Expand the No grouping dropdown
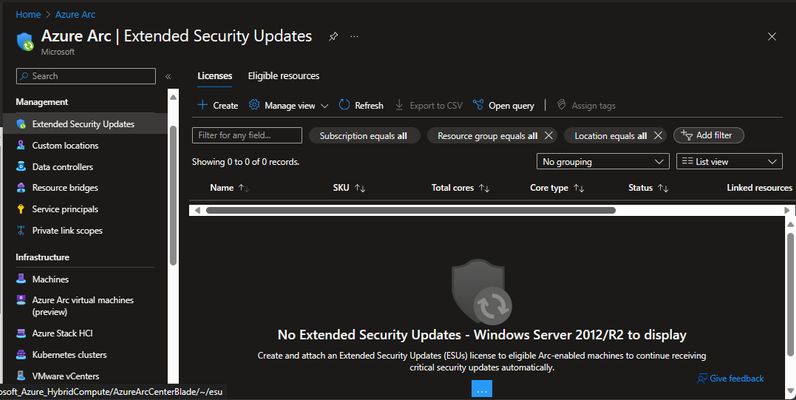 603,162
